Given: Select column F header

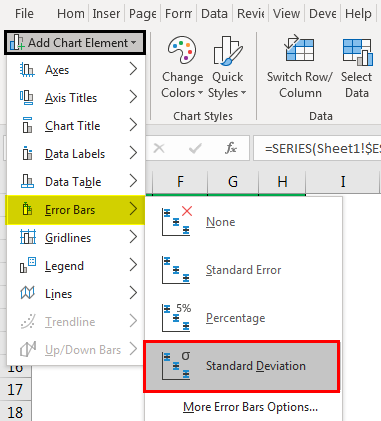Looking at the screenshot, I should click(180, 182).
